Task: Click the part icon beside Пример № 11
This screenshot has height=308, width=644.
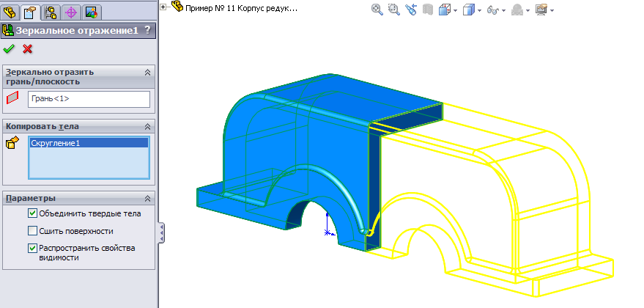Action: [177, 6]
